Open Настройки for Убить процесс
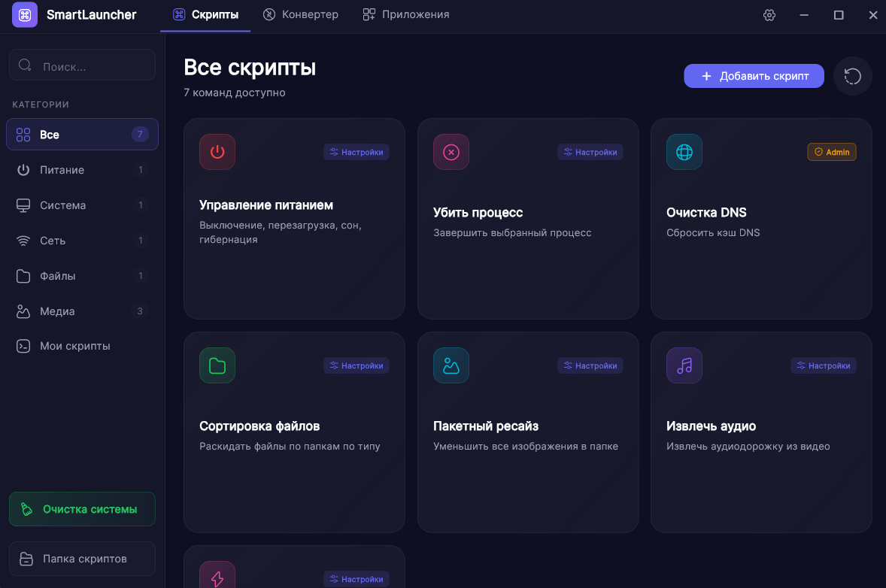 click(x=590, y=152)
